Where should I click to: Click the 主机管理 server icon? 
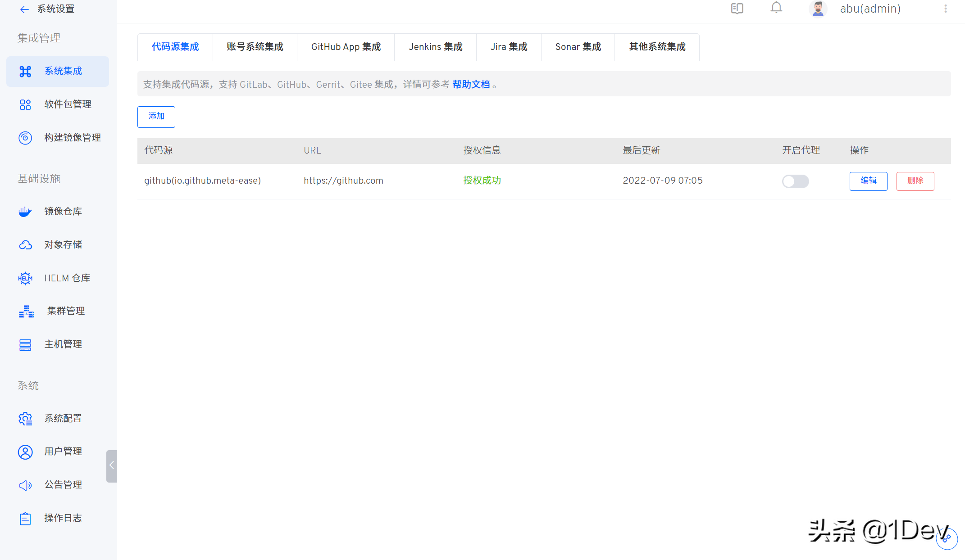(25, 345)
